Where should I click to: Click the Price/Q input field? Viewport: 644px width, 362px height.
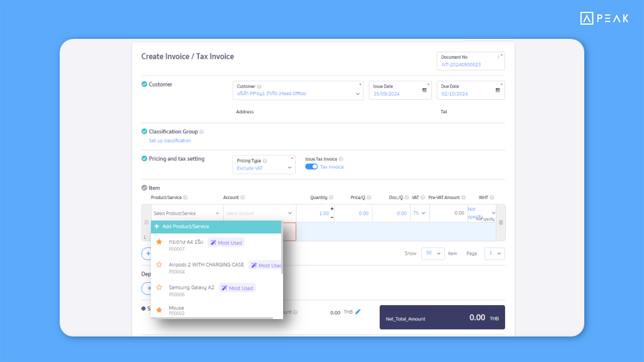(x=354, y=213)
